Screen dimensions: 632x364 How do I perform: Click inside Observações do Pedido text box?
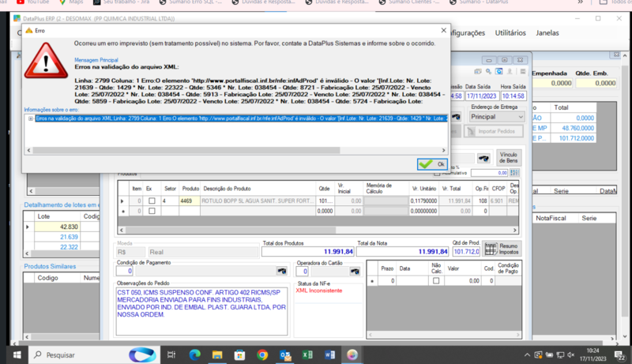(x=201, y=311)
